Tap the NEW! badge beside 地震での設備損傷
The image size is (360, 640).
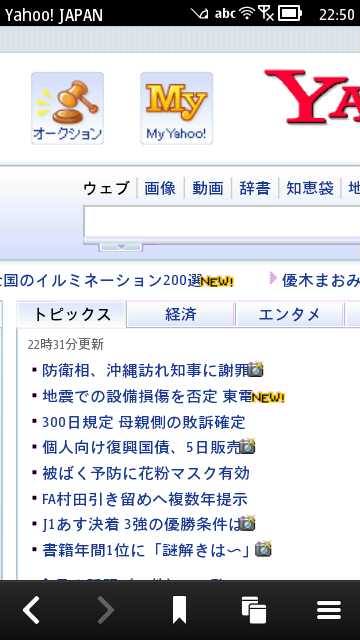(x=268, y=397)
